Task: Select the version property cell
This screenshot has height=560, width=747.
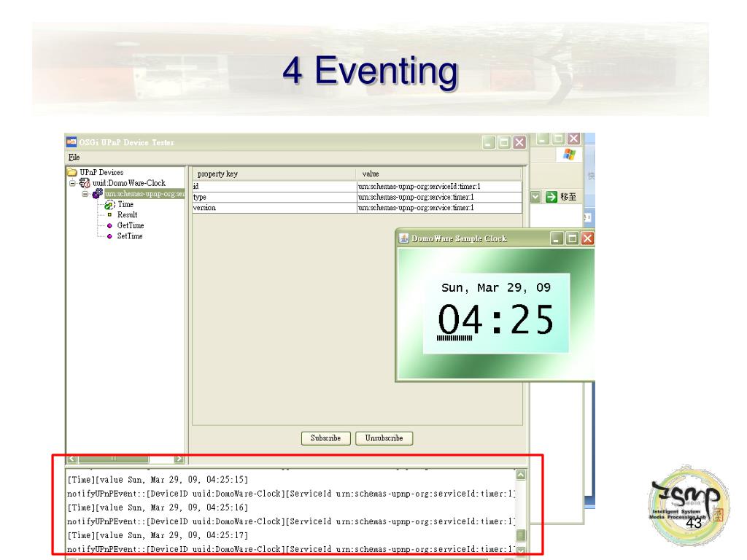Action: coord(274,208)
